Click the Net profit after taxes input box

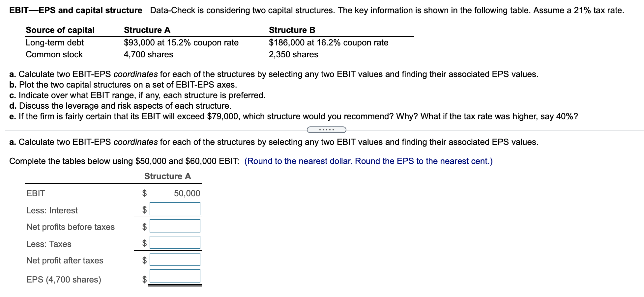pyautogui.click(x=175, y=260)
